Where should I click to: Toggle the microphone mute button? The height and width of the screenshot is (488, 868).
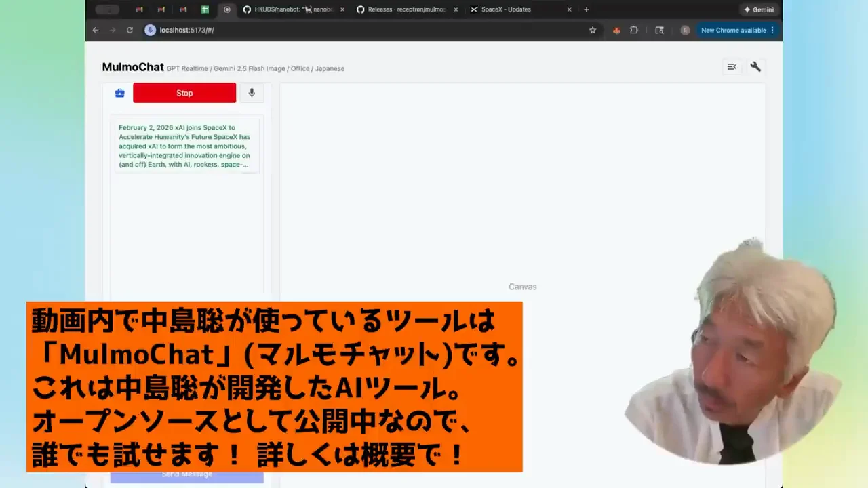(x=252, y=93)
